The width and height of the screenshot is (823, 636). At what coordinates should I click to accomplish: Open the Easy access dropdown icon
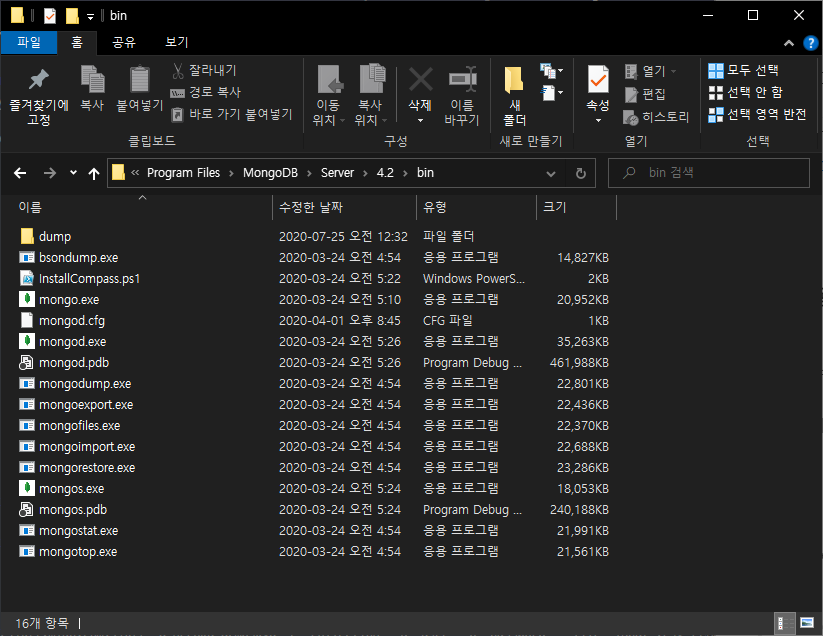pyautogui.click(x=551, y=93)
